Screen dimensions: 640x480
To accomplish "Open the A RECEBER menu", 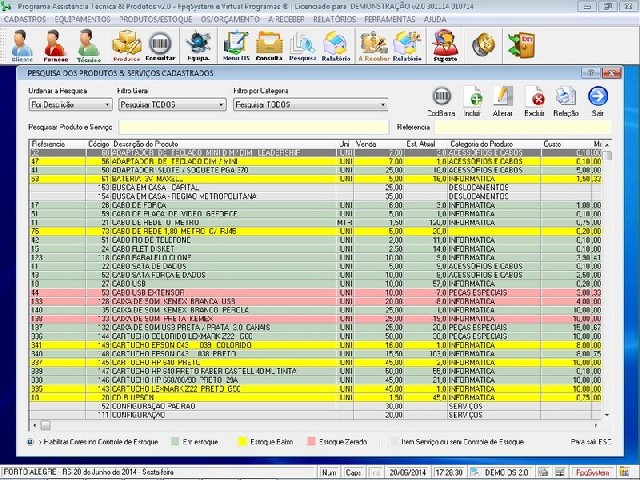I will (x=286, y=19).
